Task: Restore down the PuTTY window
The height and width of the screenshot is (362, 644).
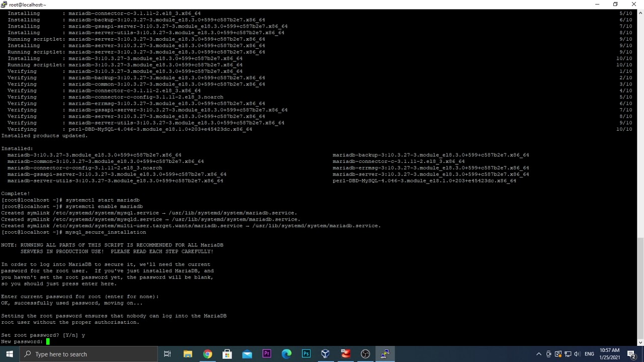Action: 615,5
